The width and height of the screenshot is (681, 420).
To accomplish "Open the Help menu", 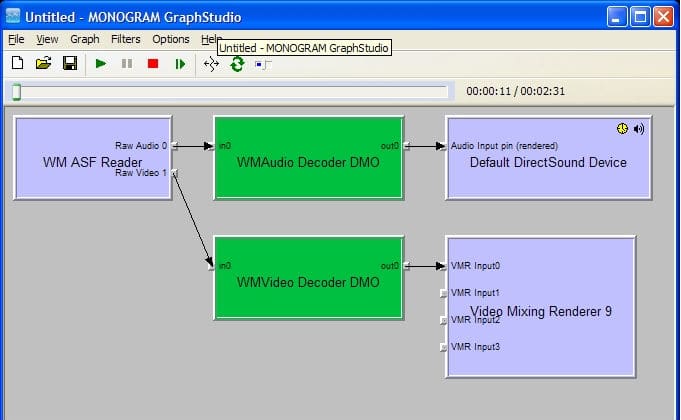I will [211, 39].
